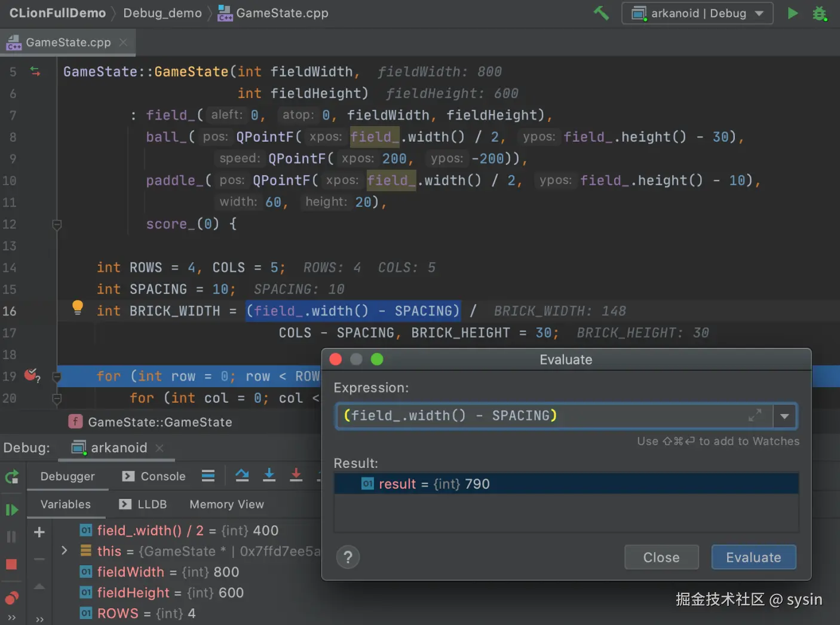This screenshot has width=840, height=625.
Task: Close the Evaluate dialog with Close button
Action: pos(661,557)
